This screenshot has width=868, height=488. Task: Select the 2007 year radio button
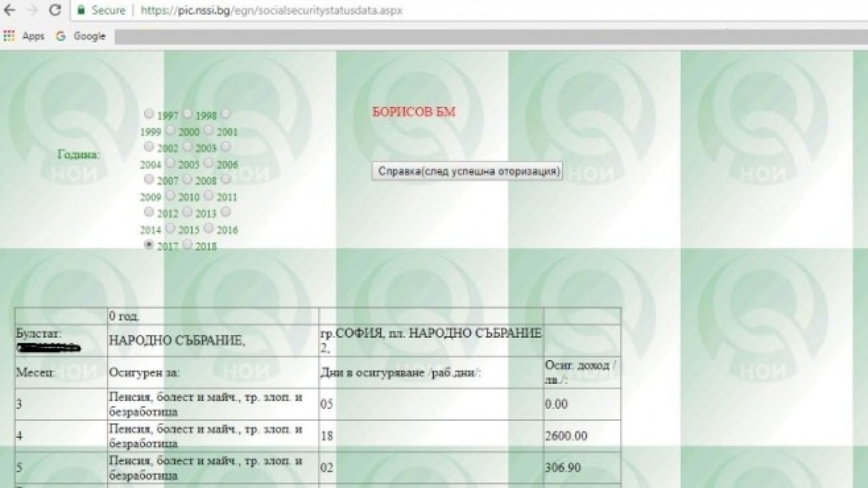149,179
